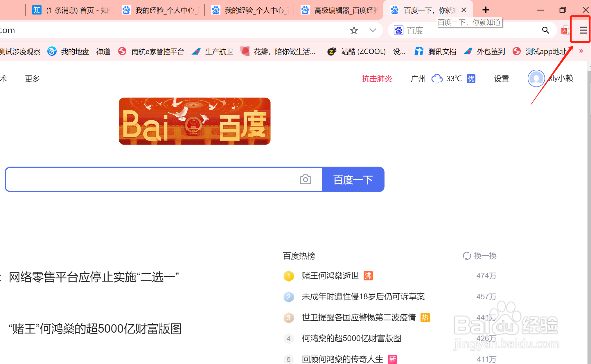Click the red PDF extension icon
Viewport: 591px width, 364px height.
pyautogui.click(x=565, y=30)
